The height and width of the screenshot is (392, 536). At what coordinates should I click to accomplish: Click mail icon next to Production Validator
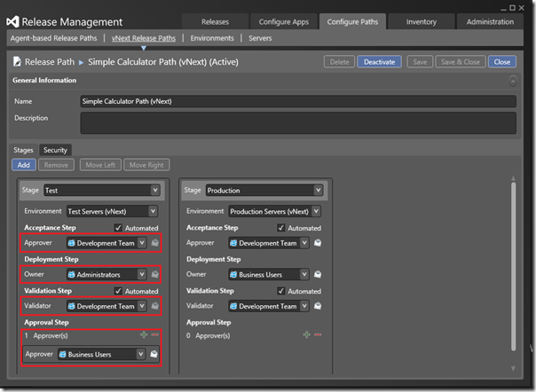coord(318,306)
